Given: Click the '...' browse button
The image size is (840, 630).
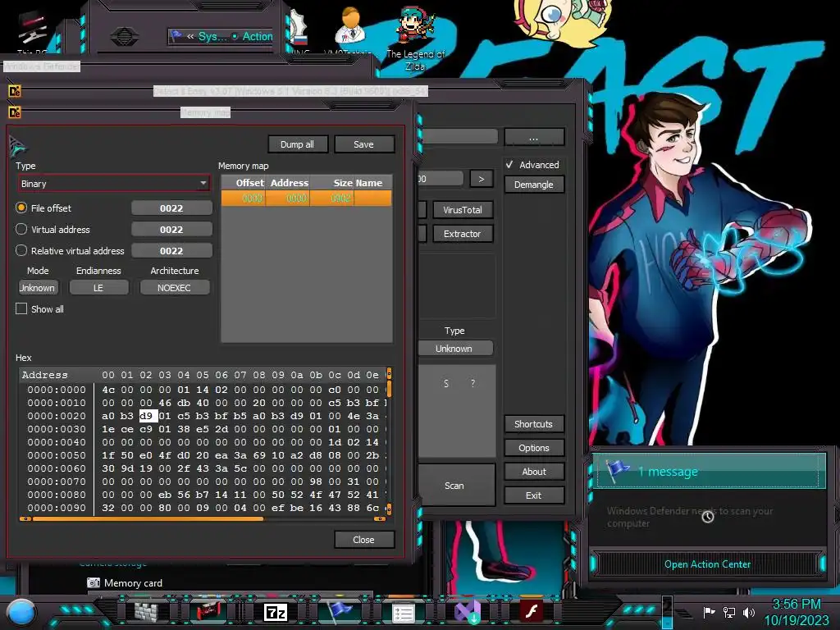Looking at the screenshot, I should [x=534, y=138].
